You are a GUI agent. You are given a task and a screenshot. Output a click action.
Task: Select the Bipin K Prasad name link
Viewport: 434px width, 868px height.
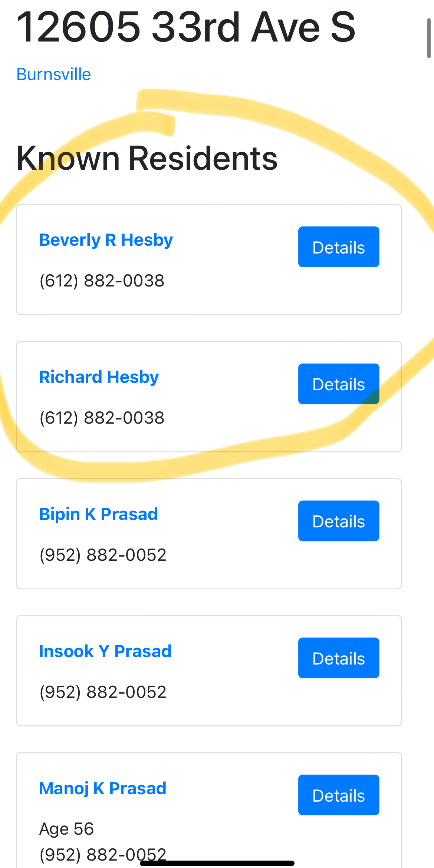tap(99, 514)
